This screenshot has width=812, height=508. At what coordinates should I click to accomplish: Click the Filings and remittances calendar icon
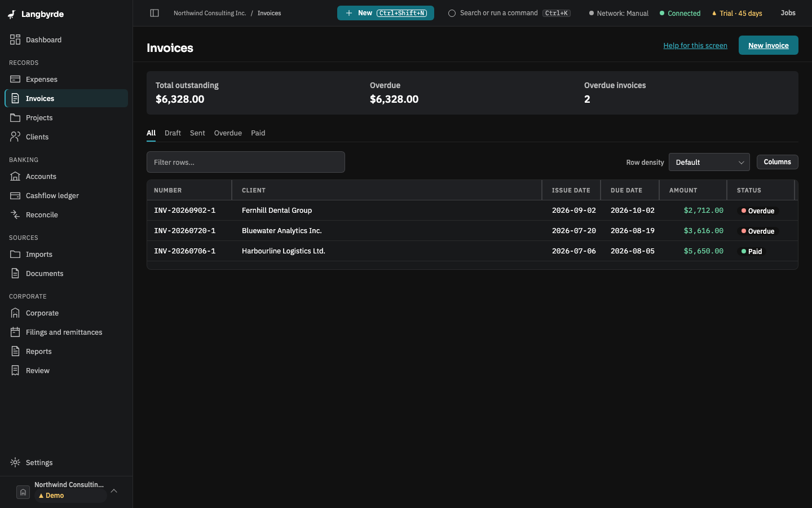15,332
